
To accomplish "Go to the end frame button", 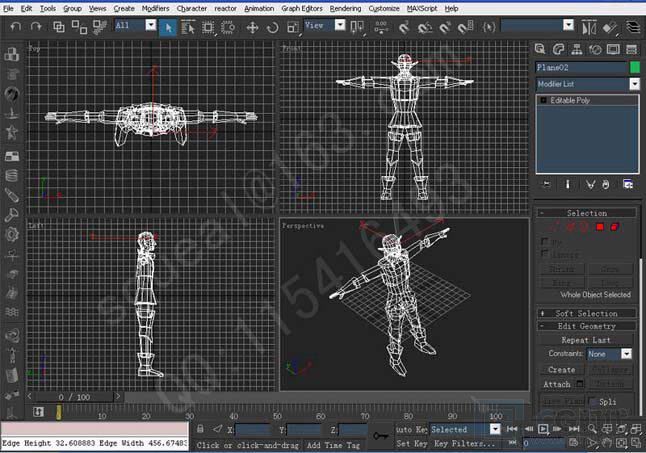I will coord(574,429).
